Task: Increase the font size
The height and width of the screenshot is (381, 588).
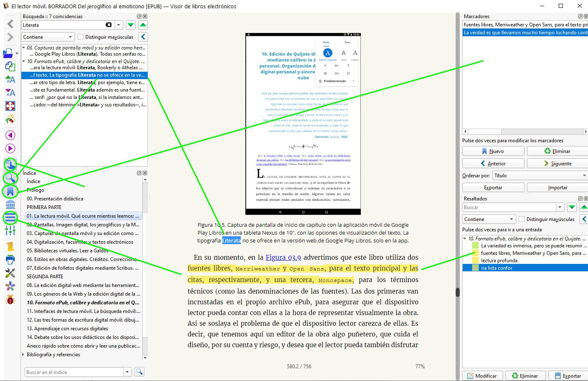Action: click(x=10, y=80)
